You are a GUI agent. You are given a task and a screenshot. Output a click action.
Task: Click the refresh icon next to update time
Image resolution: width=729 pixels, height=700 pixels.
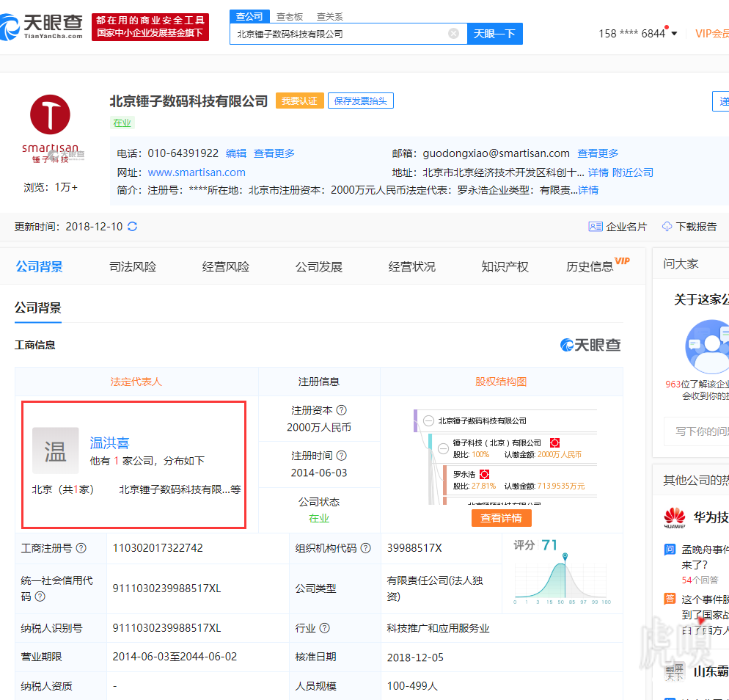pyautogui.click(x=133, y=227)
